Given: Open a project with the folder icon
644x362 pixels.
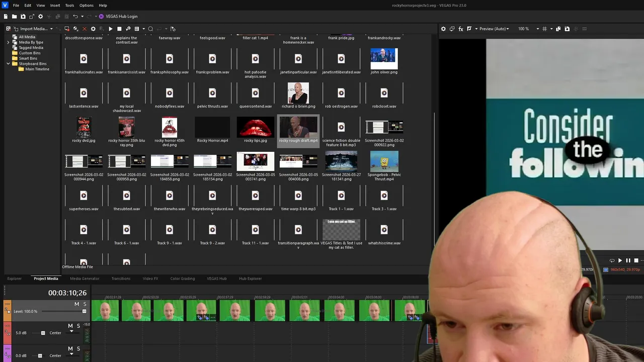Looking at the screenshot, I should (14, 17).
